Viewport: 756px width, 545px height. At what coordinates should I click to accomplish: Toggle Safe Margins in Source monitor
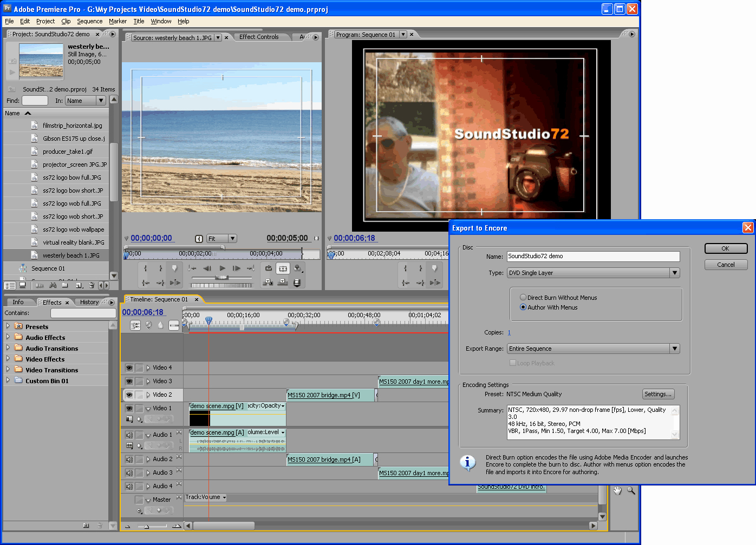pyautogui.click(x=283, y=268)
